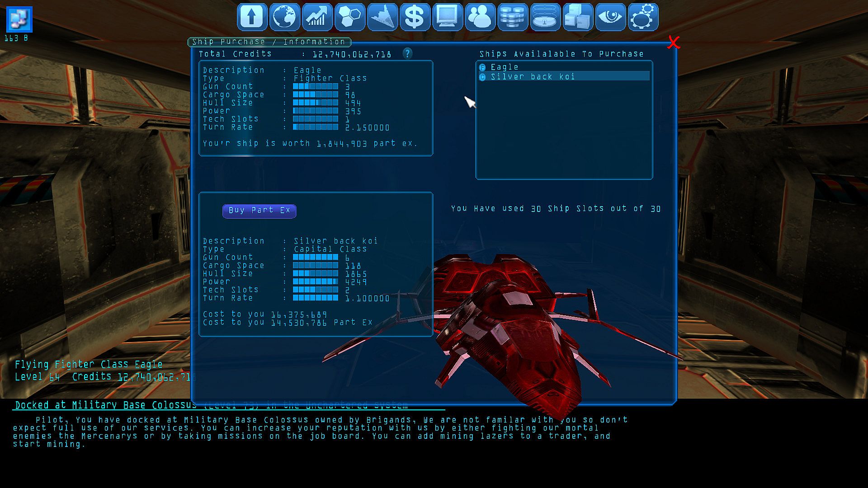Click the question mark help icon

[x=407, y=53]
